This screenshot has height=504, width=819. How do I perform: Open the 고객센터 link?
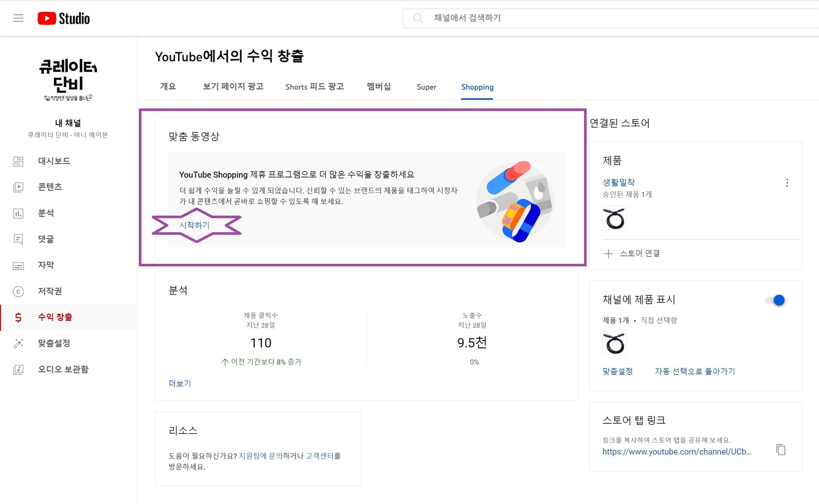[320, 456]
